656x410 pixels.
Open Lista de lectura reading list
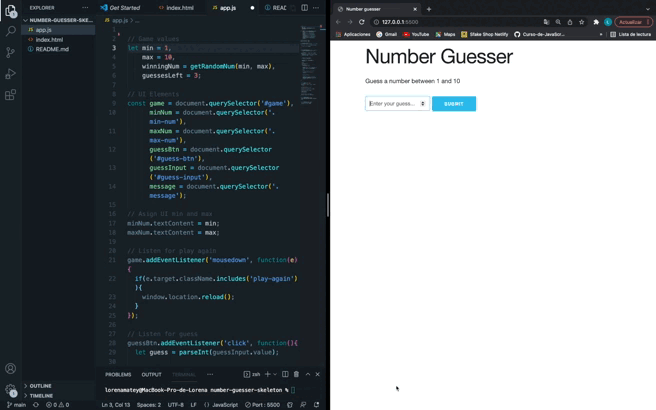pyautogui.click(x=630, y=34)
